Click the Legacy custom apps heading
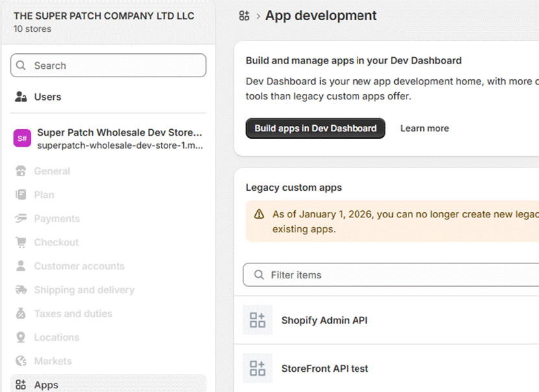 294,188
